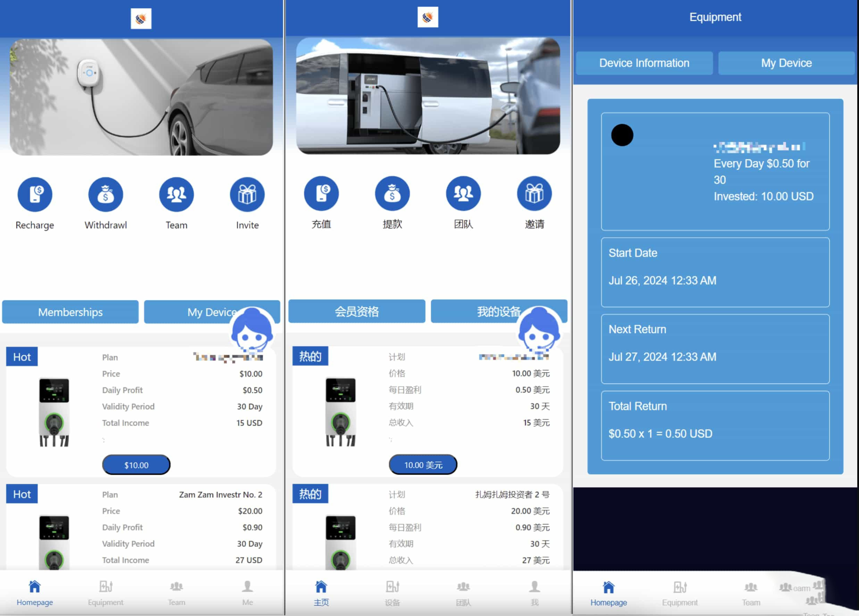Open the 团队 team icon
Image resolution: width=859 pixels, height=616 pixels.
[463, 194]
